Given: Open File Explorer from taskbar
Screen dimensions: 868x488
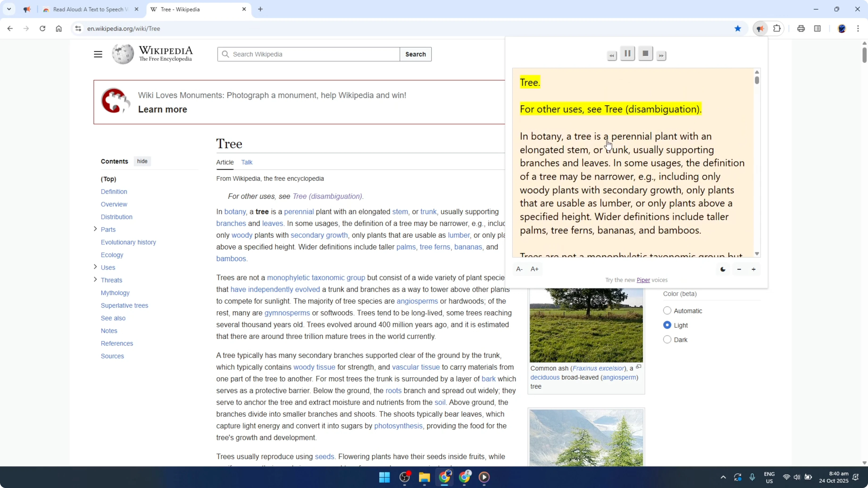Looking at the screenshot, I should click(x=424, y=477).
